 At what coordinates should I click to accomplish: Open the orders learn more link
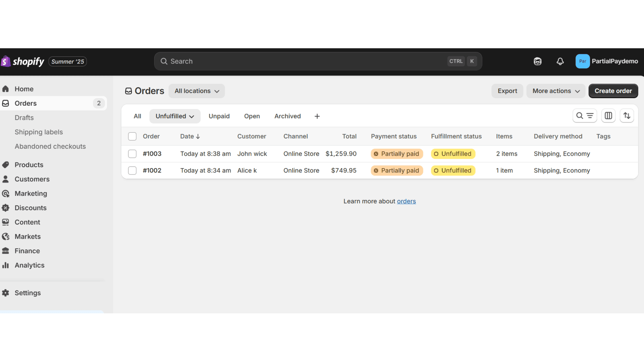(406, 201)
